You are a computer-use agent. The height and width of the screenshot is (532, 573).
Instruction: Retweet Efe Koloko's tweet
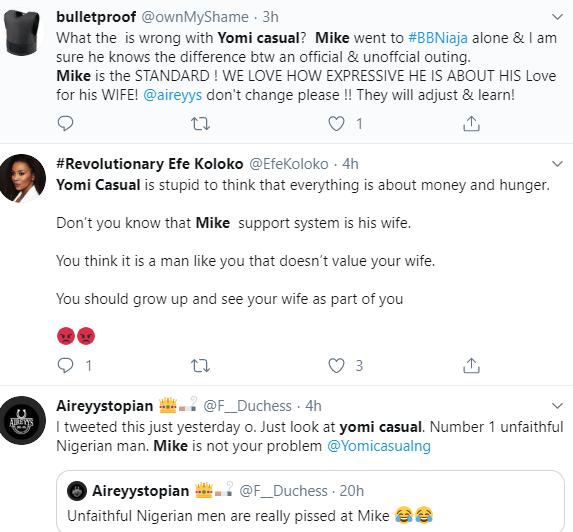[x=201, y=365]
